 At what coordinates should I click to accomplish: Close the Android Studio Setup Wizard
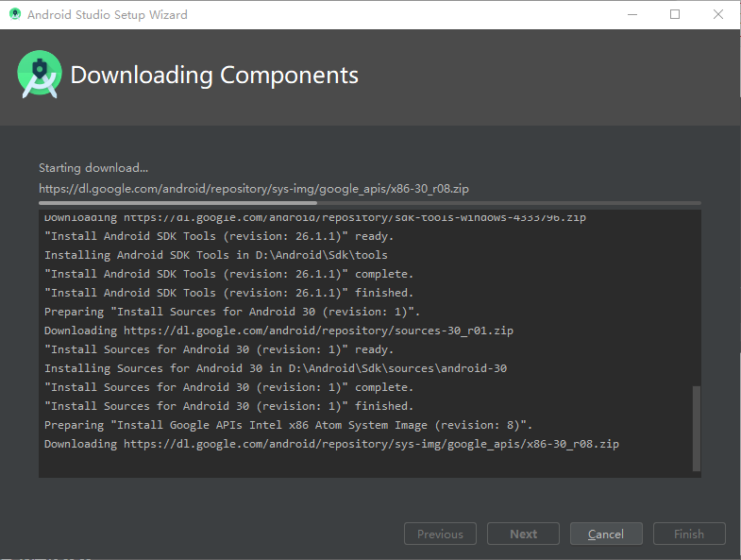(x=718, y=15)
